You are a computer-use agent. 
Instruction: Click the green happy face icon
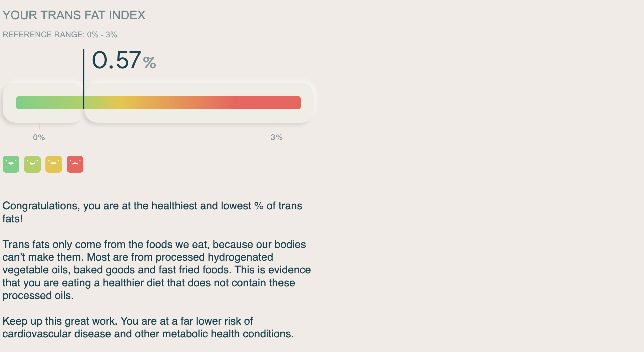click(x=11, y=164)
